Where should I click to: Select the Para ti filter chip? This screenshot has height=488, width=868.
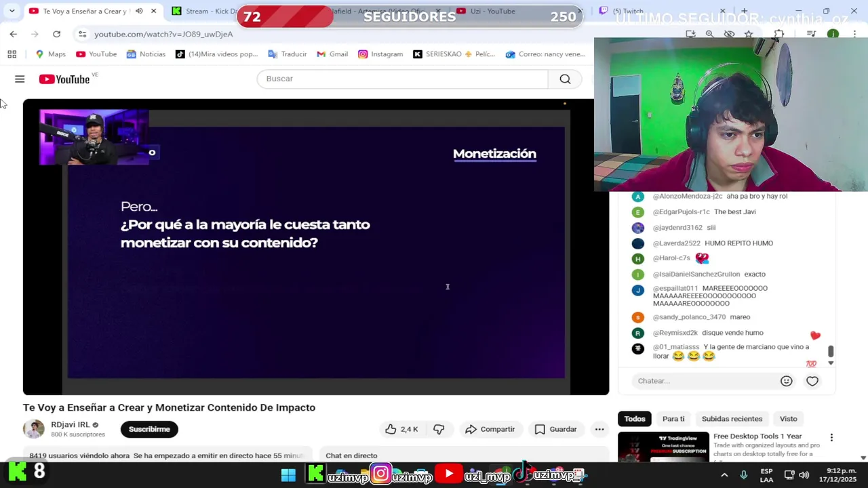(673, 419)
